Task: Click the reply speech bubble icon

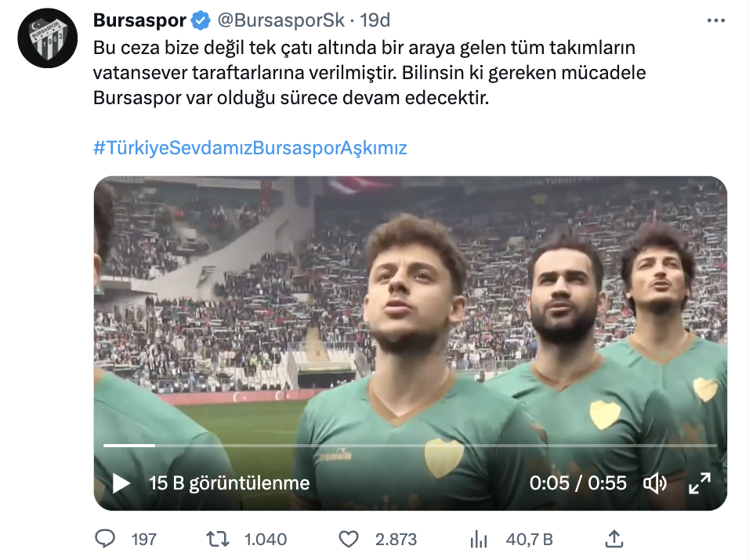Action: click(105, 539)
